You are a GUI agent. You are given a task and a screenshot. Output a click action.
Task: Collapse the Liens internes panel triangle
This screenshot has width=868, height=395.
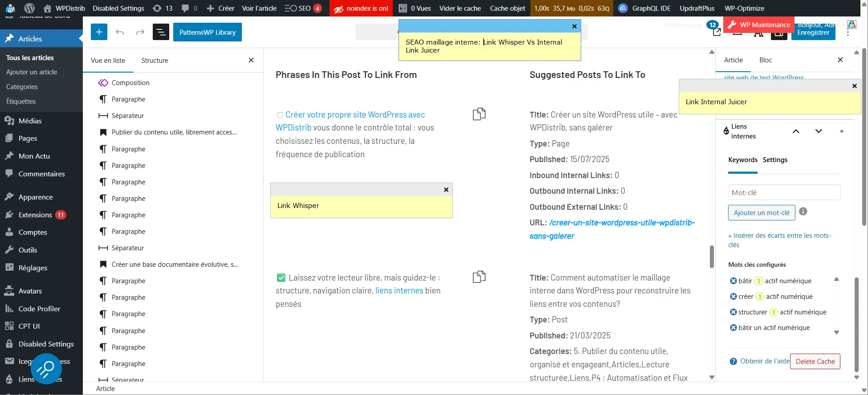[x=842, y=131]
